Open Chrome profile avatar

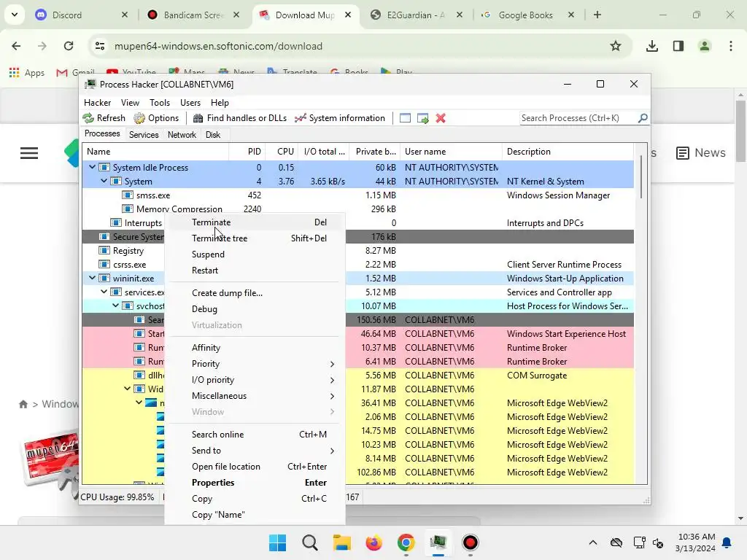[704, 46]
